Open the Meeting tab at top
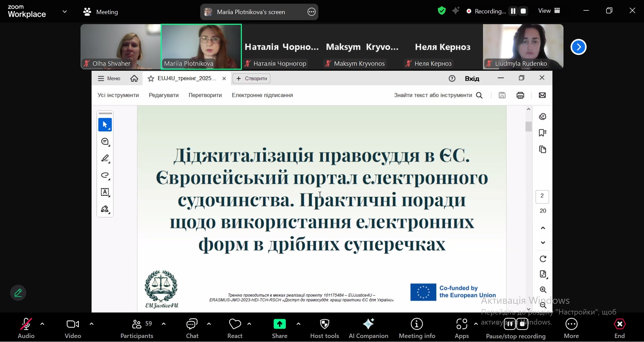The width and height of the screenshot is (644, 342). (101, 12)
